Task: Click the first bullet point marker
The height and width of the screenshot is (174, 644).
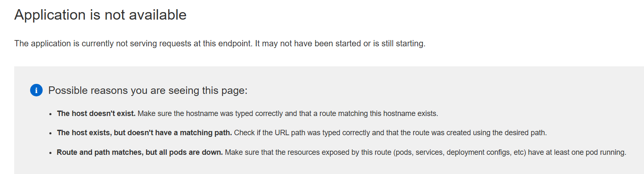Action: pyautogui.click(x=50, y=113)
